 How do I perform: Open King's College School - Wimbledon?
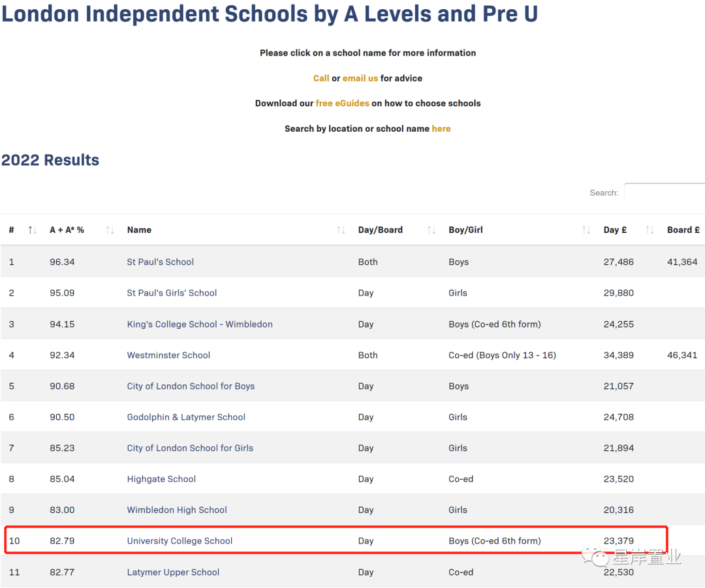pyautogui.click(x=200, y=324)
